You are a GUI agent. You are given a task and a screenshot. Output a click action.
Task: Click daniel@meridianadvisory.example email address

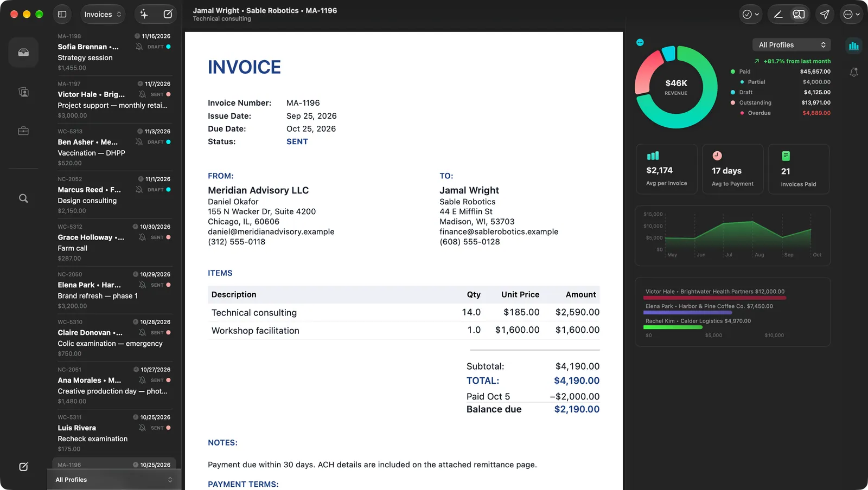(271, 232)
